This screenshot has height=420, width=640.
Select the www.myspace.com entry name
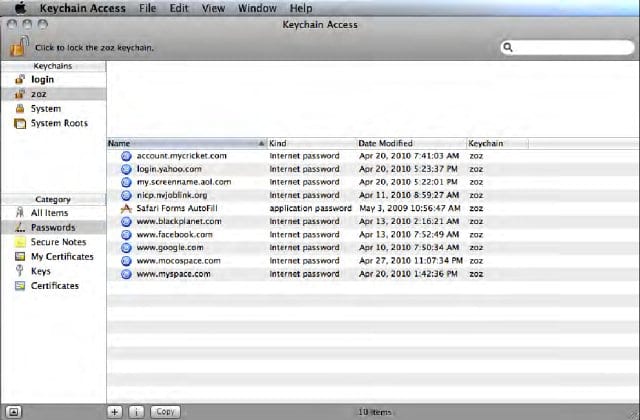(173, 274)
